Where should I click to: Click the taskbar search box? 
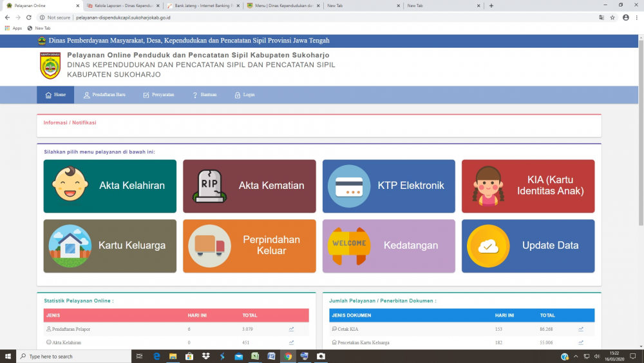74,356
